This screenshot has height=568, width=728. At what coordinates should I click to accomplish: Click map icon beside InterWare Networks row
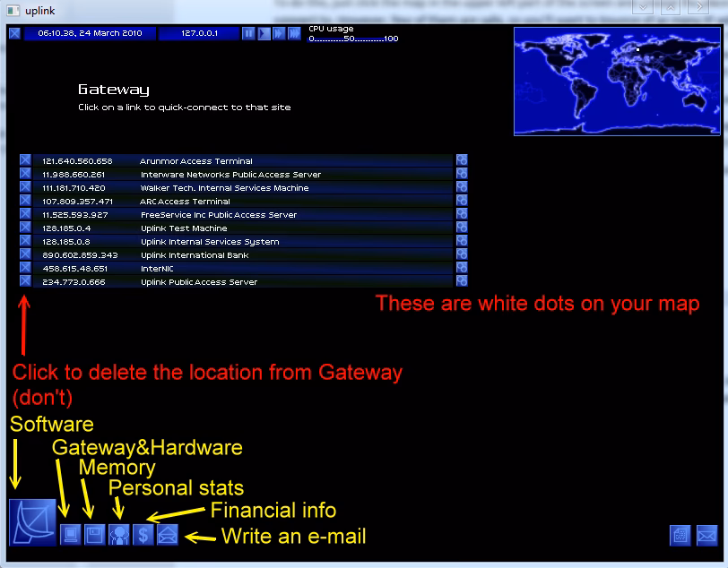point(462,174)
